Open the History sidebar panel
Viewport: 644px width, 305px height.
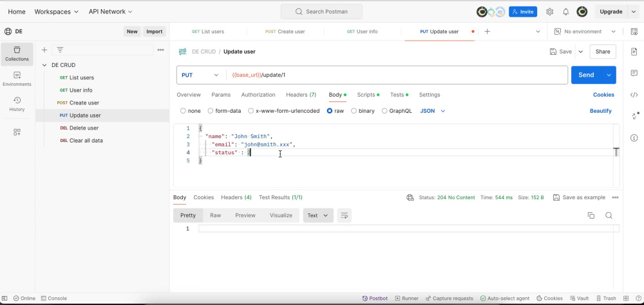click(x=17, y=104)
